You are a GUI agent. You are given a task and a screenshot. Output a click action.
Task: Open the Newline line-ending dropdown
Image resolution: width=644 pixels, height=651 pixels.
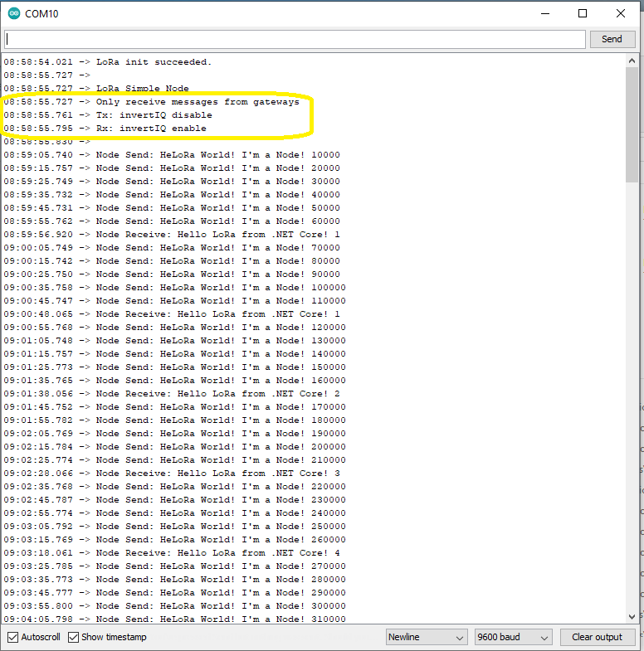427,637
